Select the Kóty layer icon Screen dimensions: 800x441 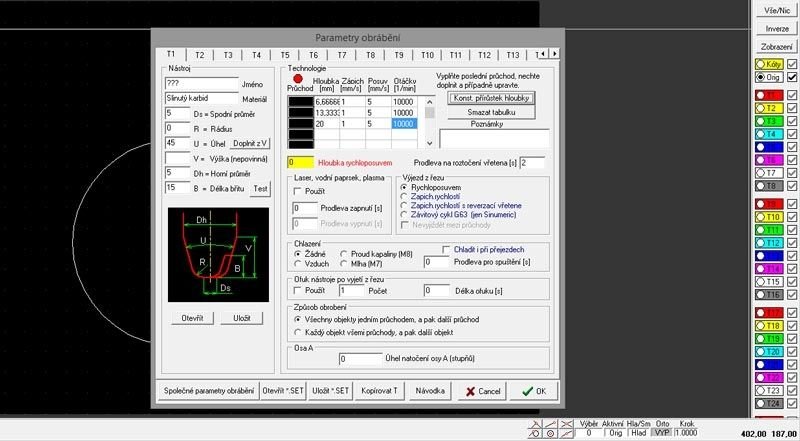pos(769,64)
